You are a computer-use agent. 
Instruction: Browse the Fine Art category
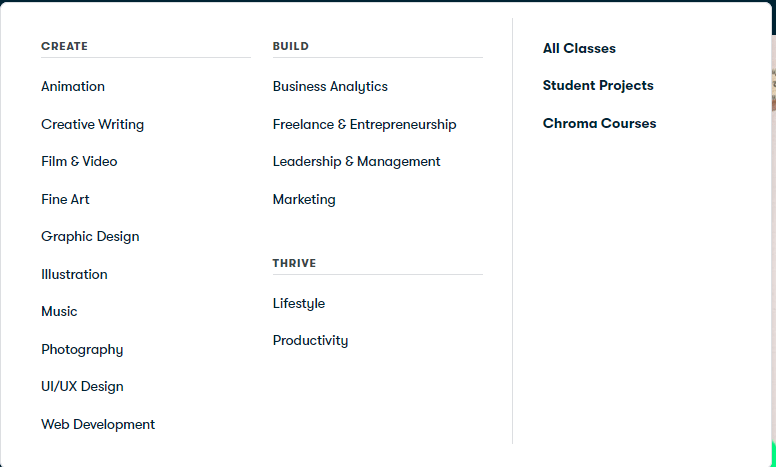pos(65,200)
